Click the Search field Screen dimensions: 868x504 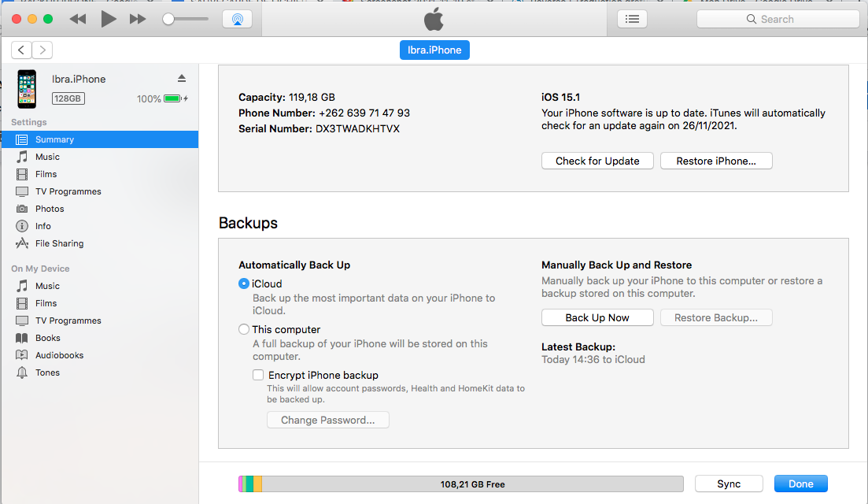click(778, 19)
